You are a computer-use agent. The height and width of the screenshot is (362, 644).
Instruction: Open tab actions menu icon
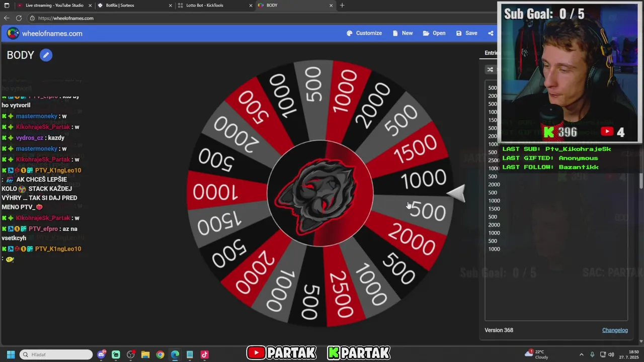[x=7, y=6]
